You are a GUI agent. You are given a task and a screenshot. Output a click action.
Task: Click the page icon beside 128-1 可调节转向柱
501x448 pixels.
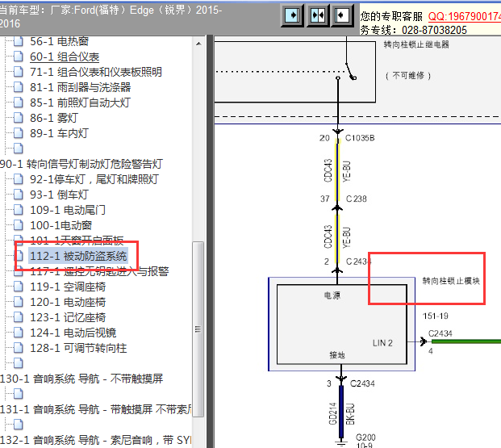[x=19, y=348]
